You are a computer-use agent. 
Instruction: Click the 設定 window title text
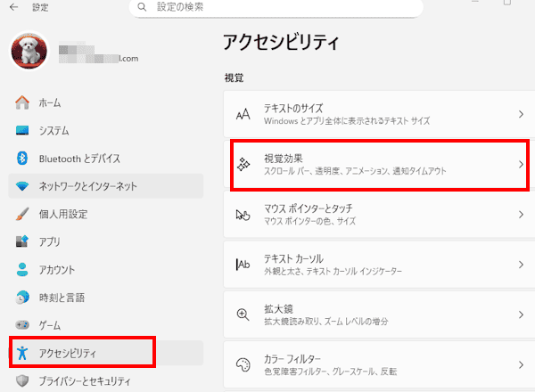(40, 7)
